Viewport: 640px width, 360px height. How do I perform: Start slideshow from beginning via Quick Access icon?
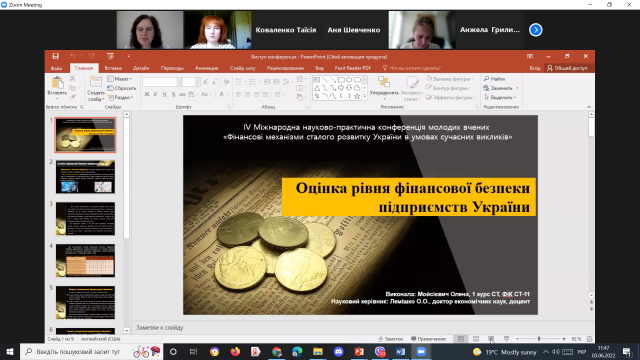[x=110, y=56]
